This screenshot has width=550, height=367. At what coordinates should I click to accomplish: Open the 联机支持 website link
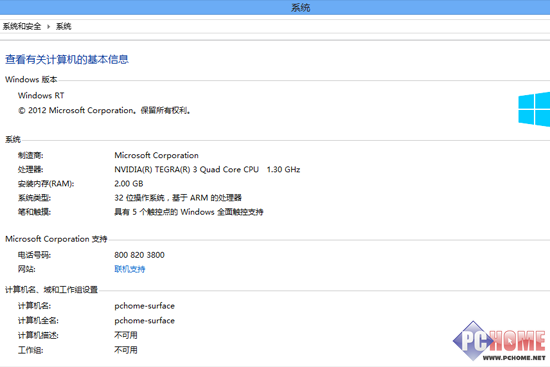point(129,269)
